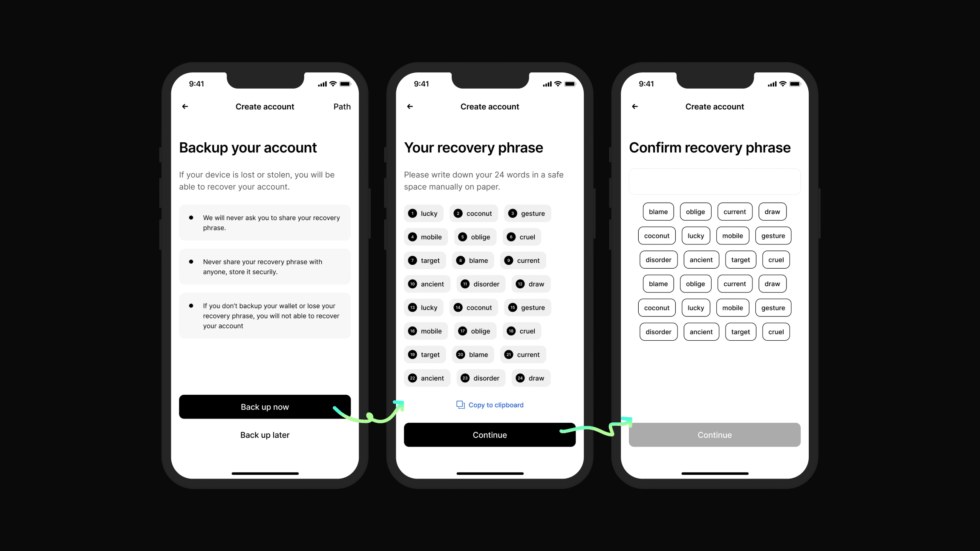This screenshot has height=551, width=980.
Task: Select blame word tile in confirm screen
Action: 657,211
